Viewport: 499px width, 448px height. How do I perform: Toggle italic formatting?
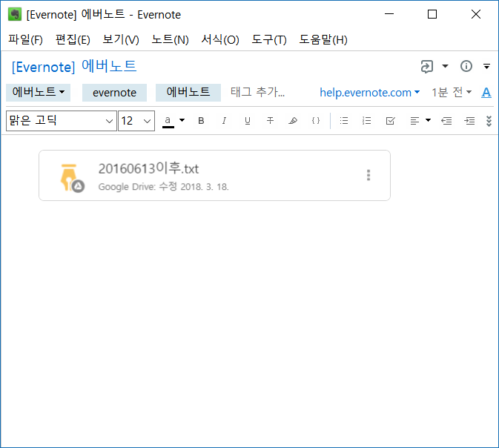coord(224,121)
